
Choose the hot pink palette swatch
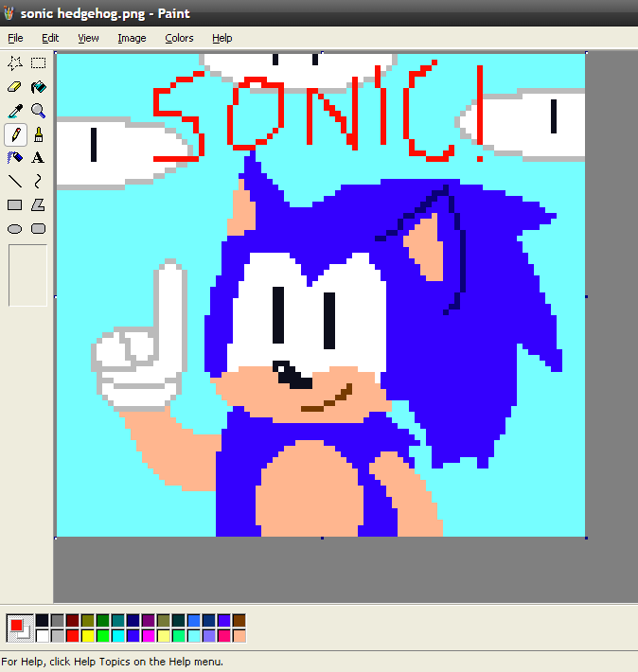click(x=223, y=636)
